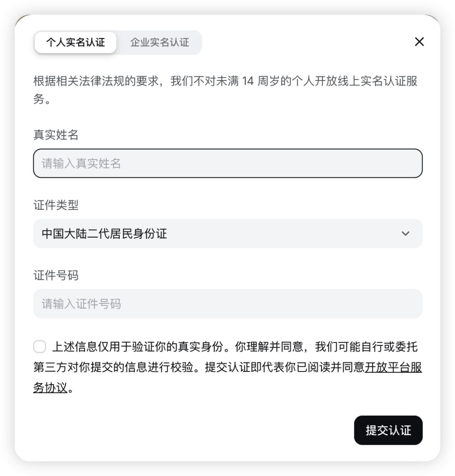Click the wrapped 务协议 link portion
Image resolution: width=455 pixels, height=476 pixels.
pyautogui.click(x=50, y=388)
